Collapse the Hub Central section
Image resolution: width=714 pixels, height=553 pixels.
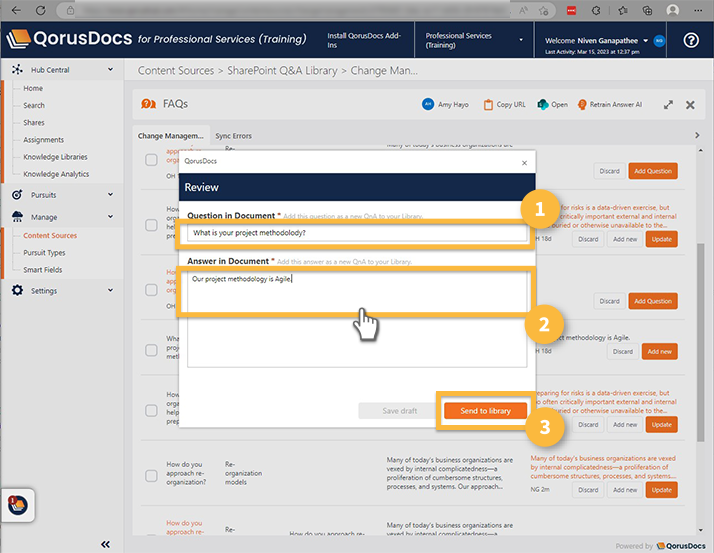tap(110, 69)
